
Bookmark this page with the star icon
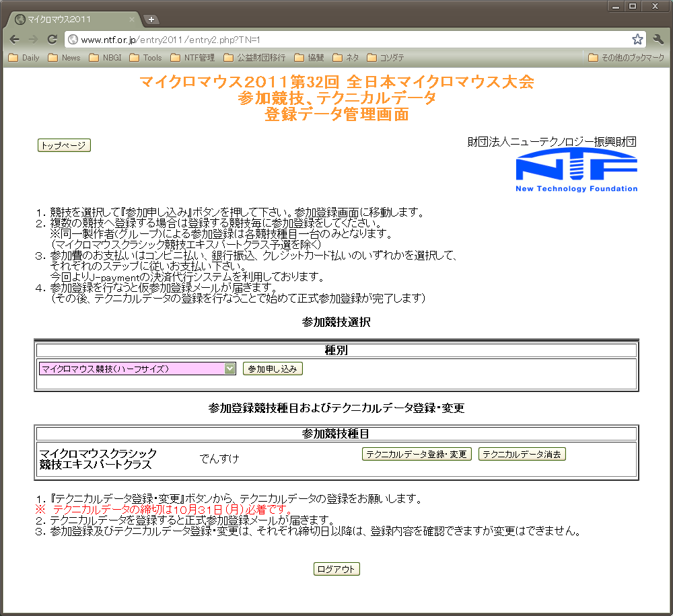tap(637, 40)
